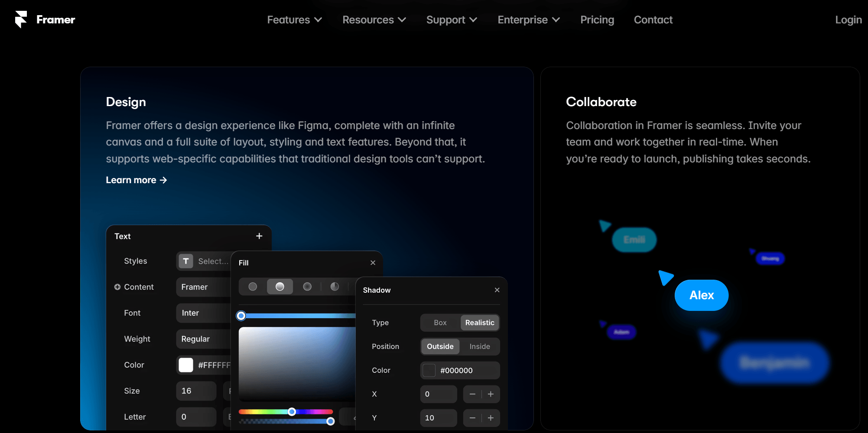Viewport: 868px width, 433px height.
Task: Set shadow type to Realistic
Action: pyautogui.click(x=480, y=323)
